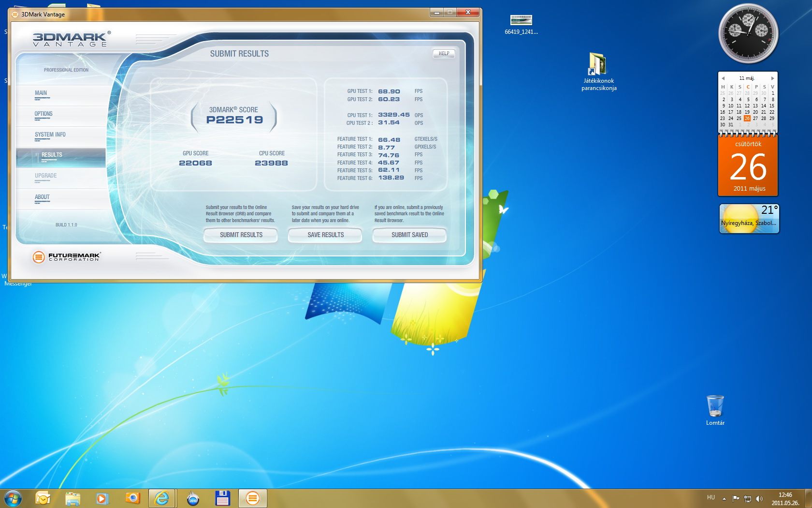Open the Windows Start button

(13, 498)
